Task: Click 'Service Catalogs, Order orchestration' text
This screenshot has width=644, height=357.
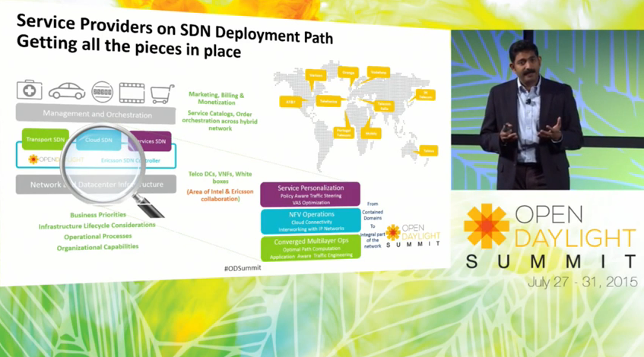Action: click(x=220, y=121)
